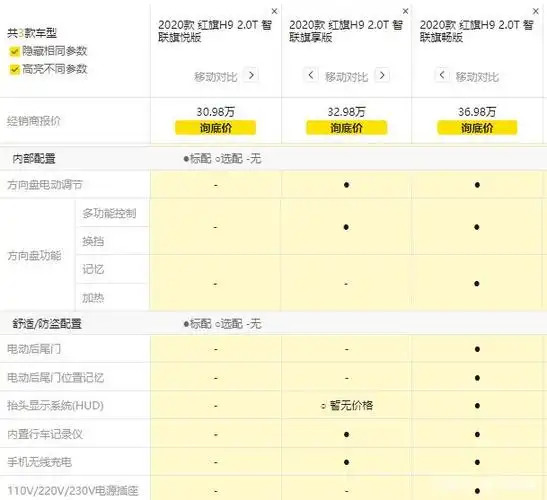547x500 pixels.
Task: Click the 加热 sub-row label
Action: 93,298
